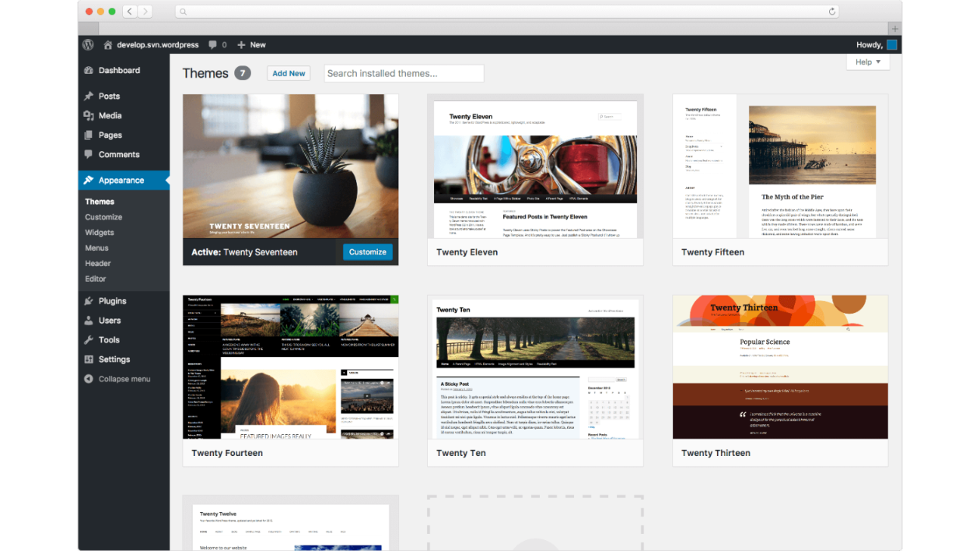Click the Settings sliders icon

[89, 360]
